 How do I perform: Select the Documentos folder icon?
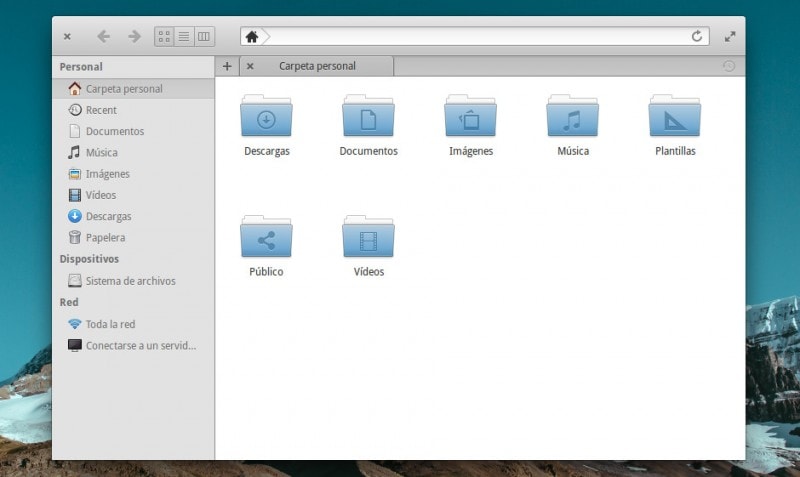[x=368, y=116]
